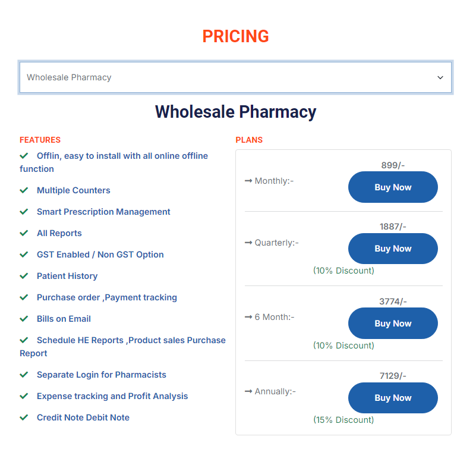The image size is (476, 452).
Task: Click the dropdown chevron arrow
Action: point(440,77)
